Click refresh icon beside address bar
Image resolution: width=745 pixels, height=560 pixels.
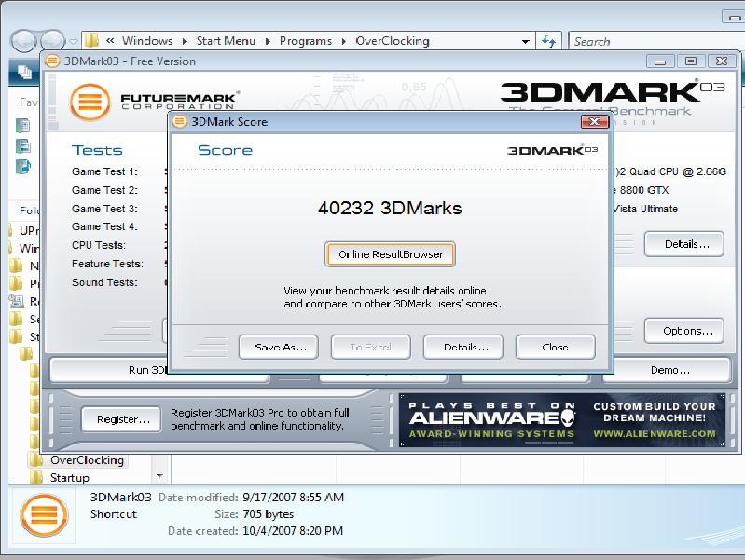549,41
